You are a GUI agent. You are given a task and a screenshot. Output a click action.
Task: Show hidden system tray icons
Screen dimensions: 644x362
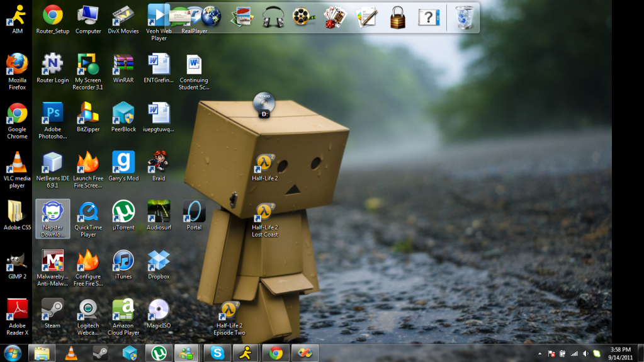point(539,354)
